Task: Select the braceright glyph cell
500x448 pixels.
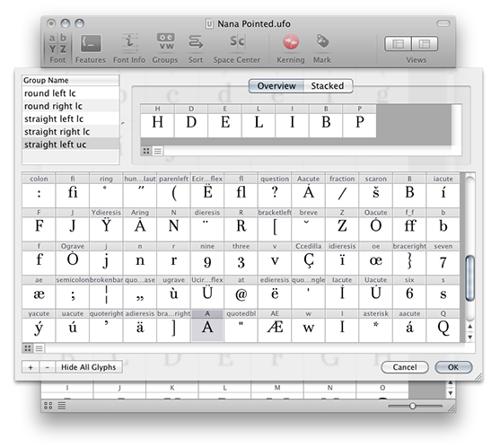Action: (409, 258)
